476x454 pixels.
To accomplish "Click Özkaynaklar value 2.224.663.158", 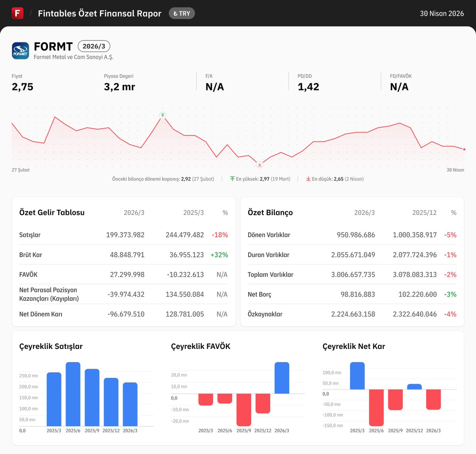I will tap(353, 314).
